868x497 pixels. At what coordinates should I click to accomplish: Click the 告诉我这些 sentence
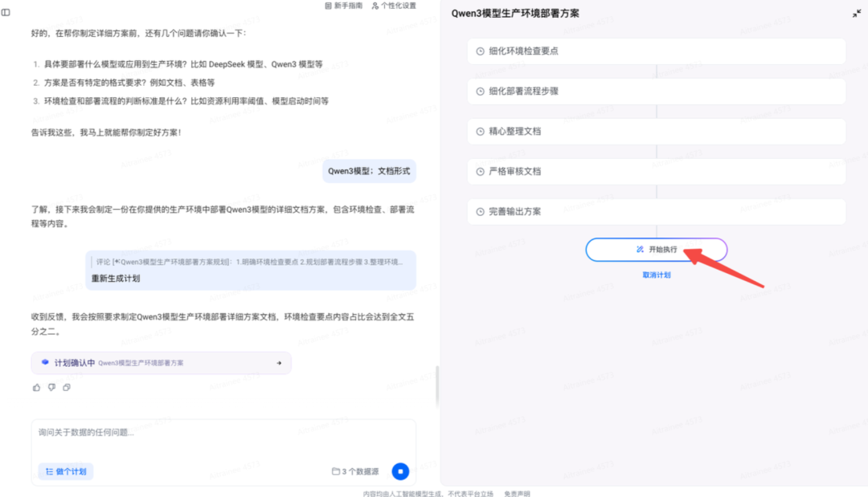click(106, 132)
